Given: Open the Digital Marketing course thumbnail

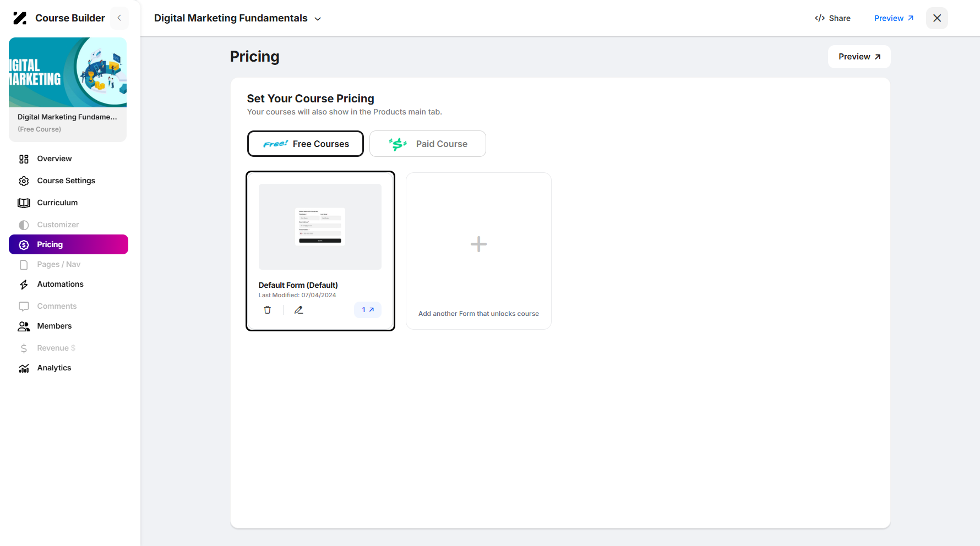Looking at the screenshot, I should [68, 72].
